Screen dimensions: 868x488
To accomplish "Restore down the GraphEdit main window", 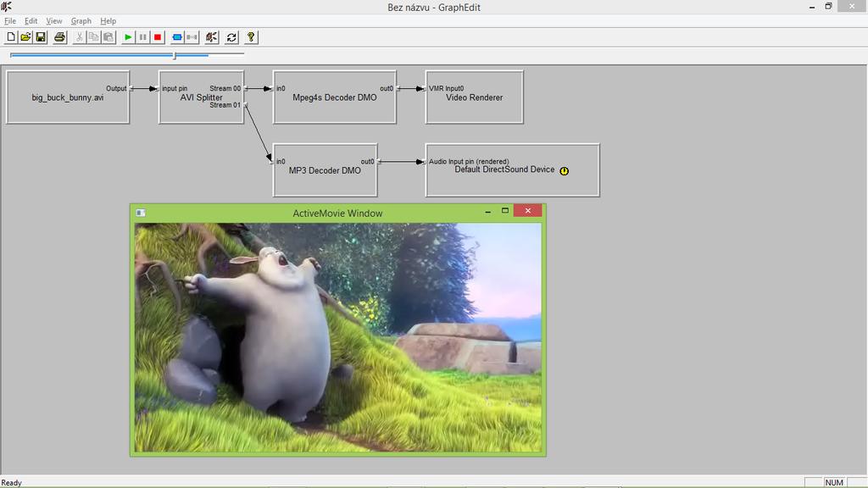I will (x=829, y=7).
